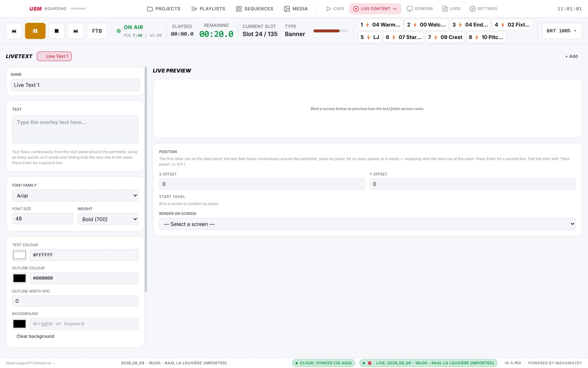Trigger cue 8 '10 Pitc...'
The image size is (588, 368).
486,37
